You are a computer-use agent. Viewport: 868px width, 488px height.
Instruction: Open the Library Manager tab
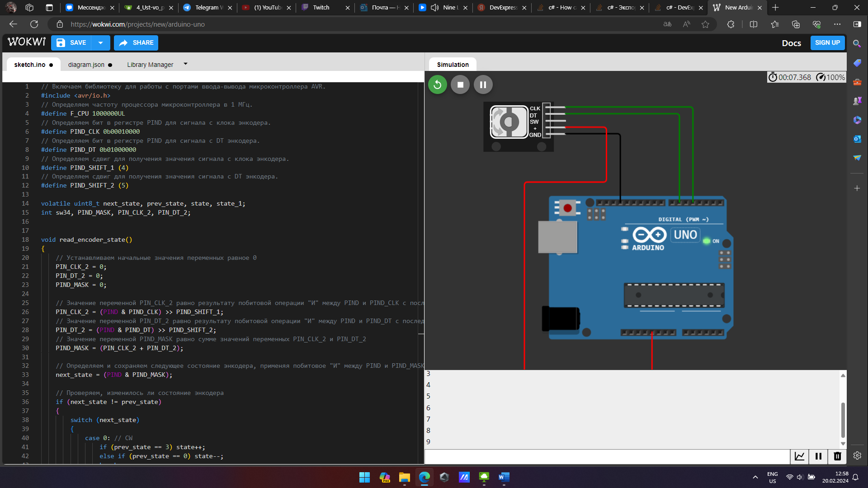click(150, 65)
